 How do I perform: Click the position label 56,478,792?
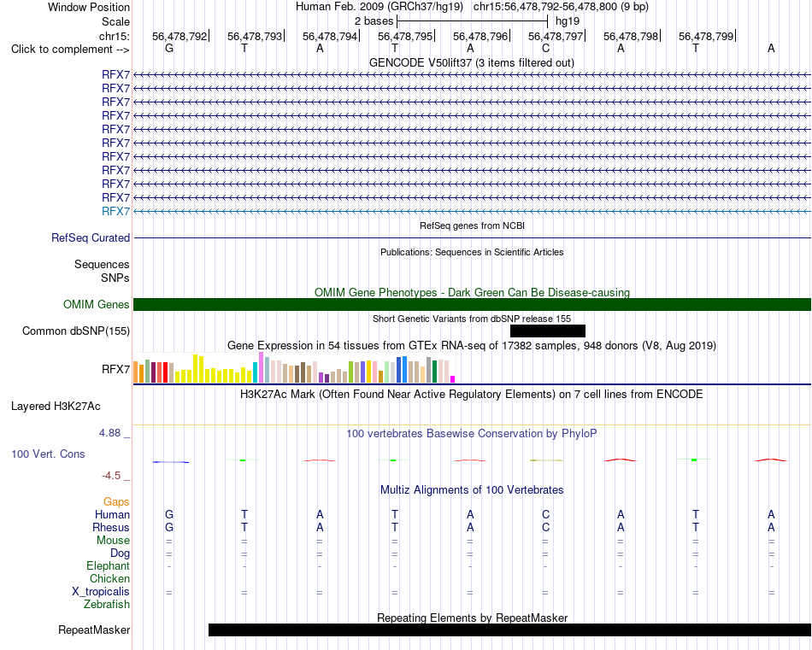click(179, 36)
